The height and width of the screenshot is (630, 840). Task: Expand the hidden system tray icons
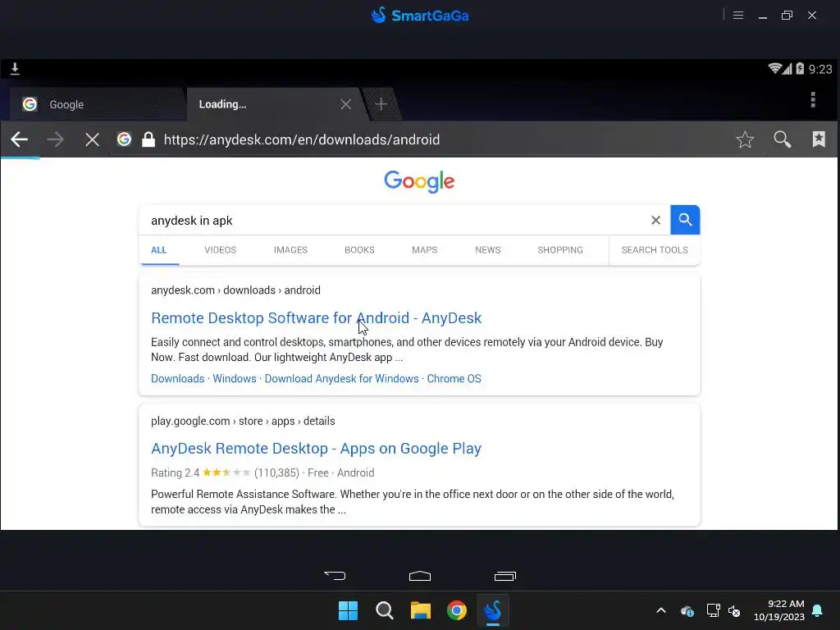tap(661, 610)
